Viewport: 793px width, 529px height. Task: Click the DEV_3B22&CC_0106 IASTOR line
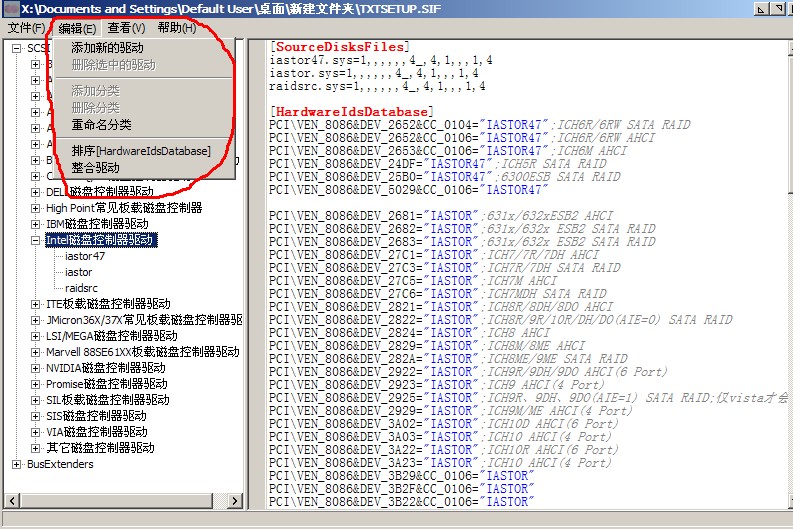(402, 502)
